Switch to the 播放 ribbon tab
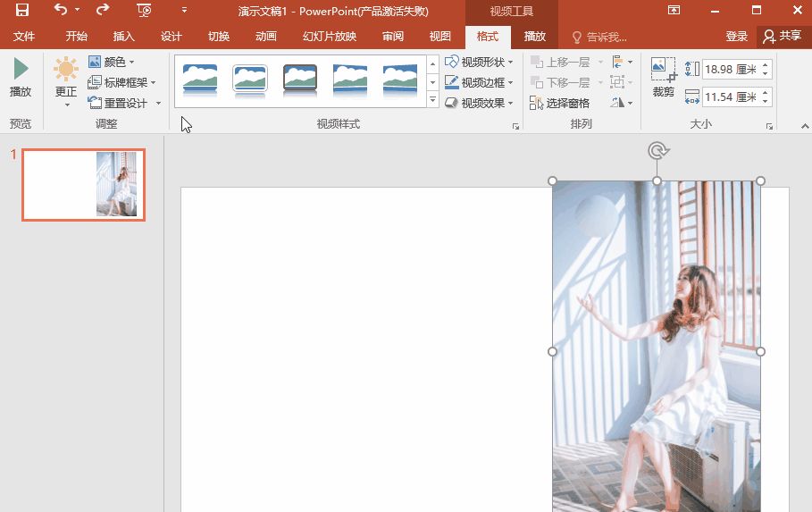 (x=534, y=37)
